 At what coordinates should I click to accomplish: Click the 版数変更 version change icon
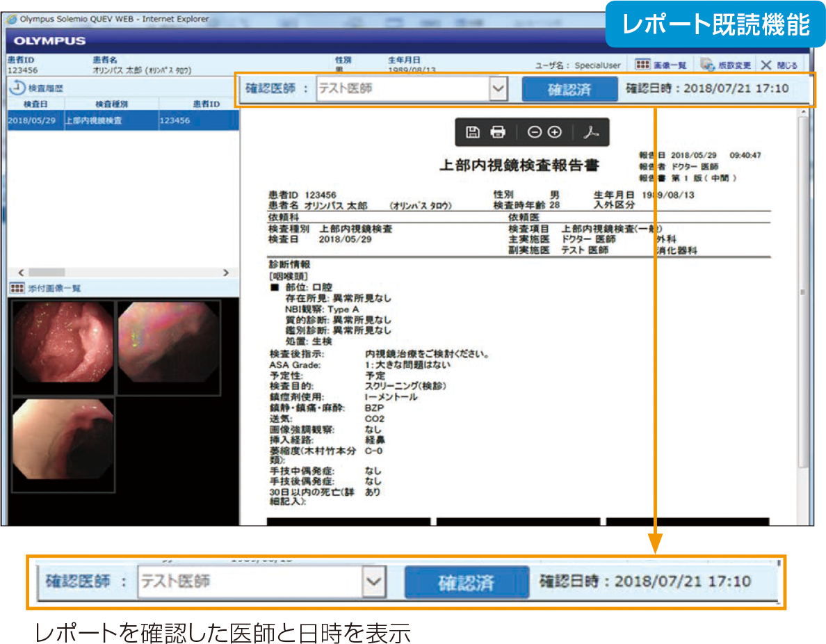(725, 65)
